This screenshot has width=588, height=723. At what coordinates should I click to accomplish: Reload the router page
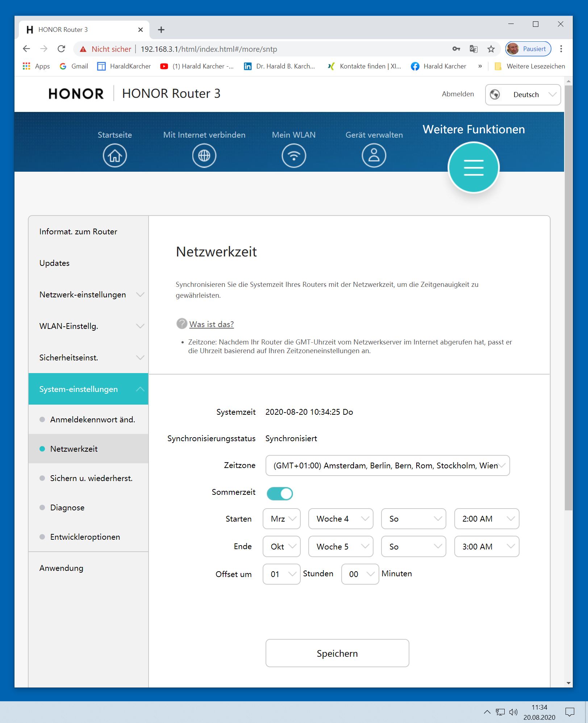62,49
